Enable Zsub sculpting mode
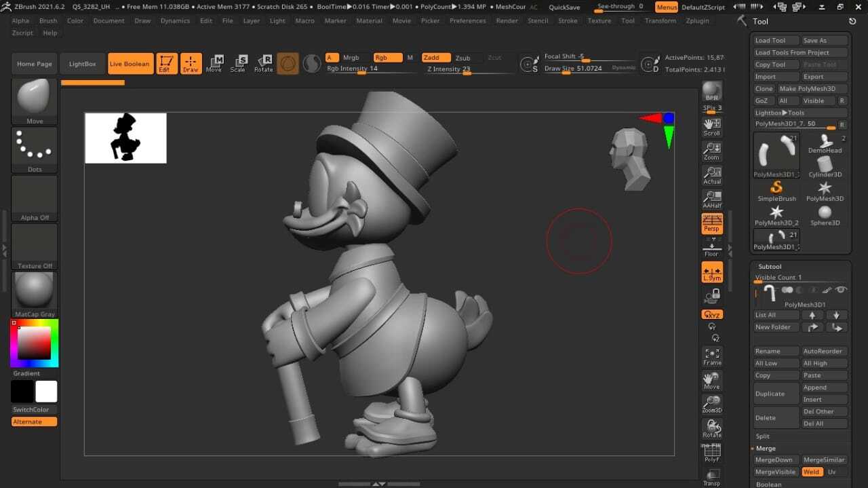Viewport: 868px width, 488px height. pos(462,58)
